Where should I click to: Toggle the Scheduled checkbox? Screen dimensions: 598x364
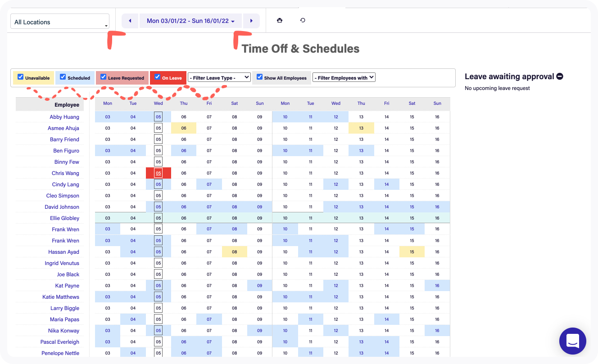[x=63, y=77]
